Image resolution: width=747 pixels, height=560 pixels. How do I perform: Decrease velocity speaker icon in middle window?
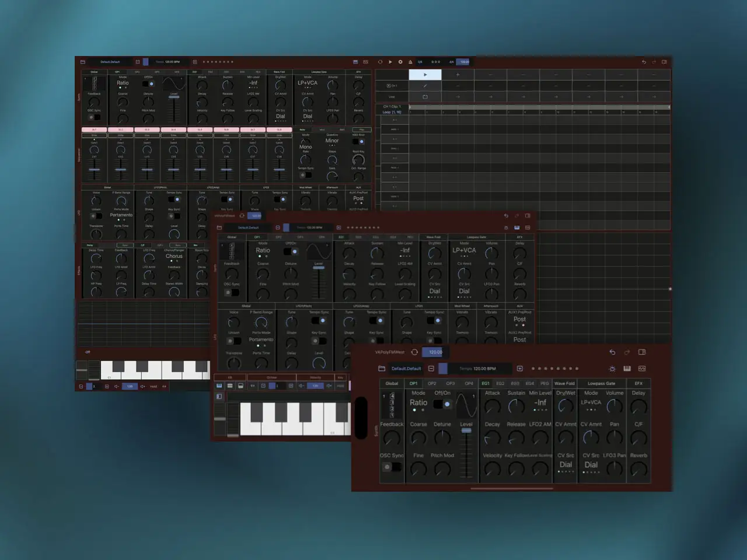pyautogui.click(x=301, y=386)
